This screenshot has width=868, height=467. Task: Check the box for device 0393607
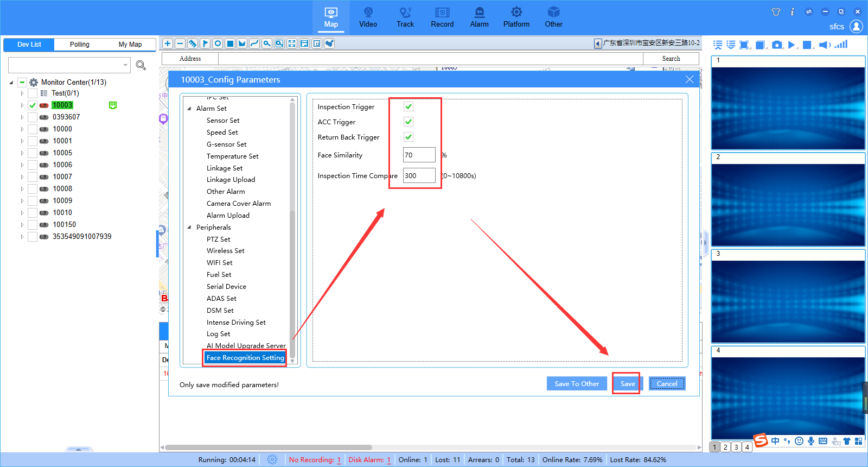(33, 117)
